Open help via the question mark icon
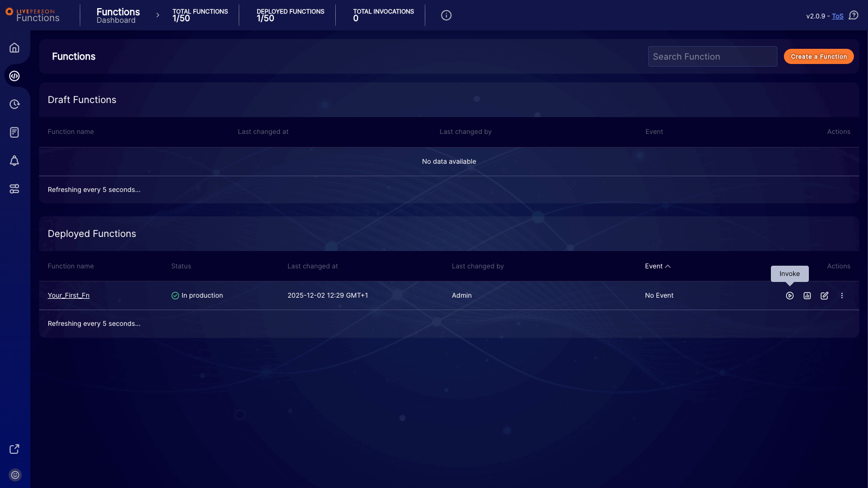The width and height of the screenshot is (868, 488). pyautogui.click(x=853, y=16)
